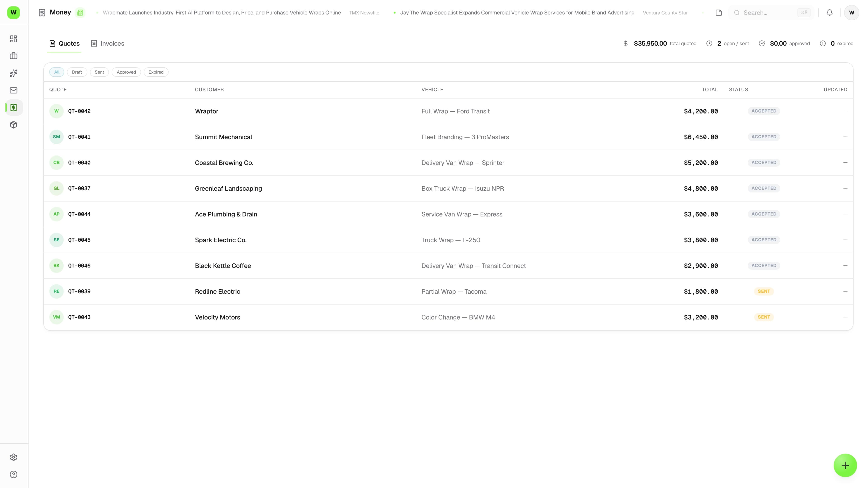Click the VEHICLE column header
Viewport: 868px width, 488px height.
click(x=432, y=90)
